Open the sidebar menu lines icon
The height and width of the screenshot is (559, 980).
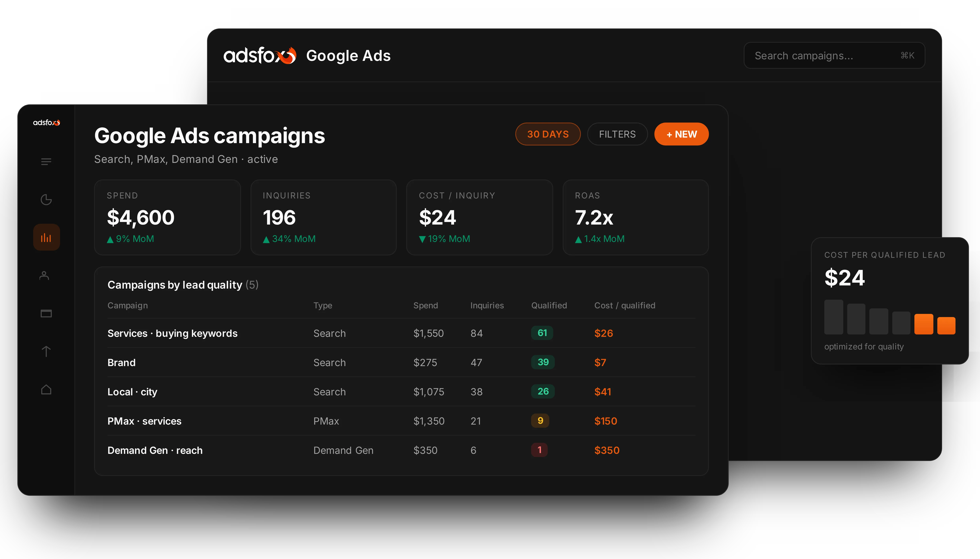46,162
